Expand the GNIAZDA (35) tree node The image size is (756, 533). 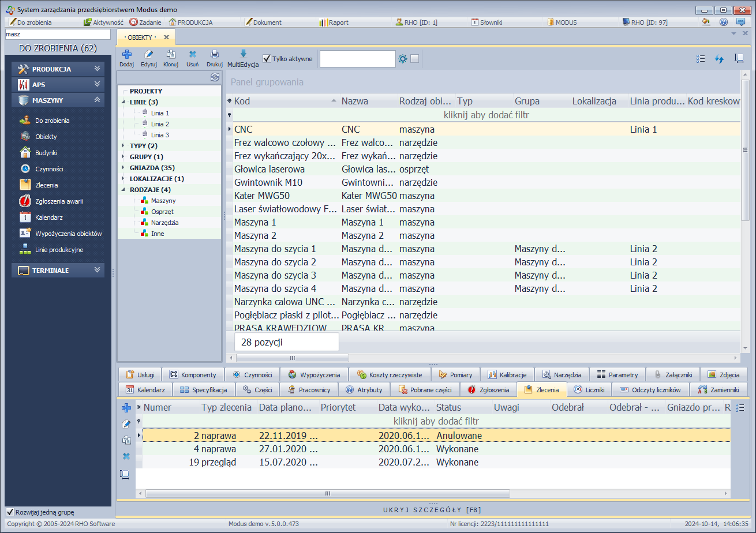pyautogui.click(x=124, y=168)
